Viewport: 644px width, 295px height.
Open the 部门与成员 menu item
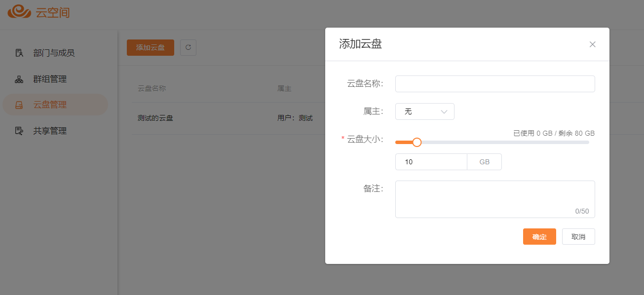pyautogui.click(x=54, y=53)
